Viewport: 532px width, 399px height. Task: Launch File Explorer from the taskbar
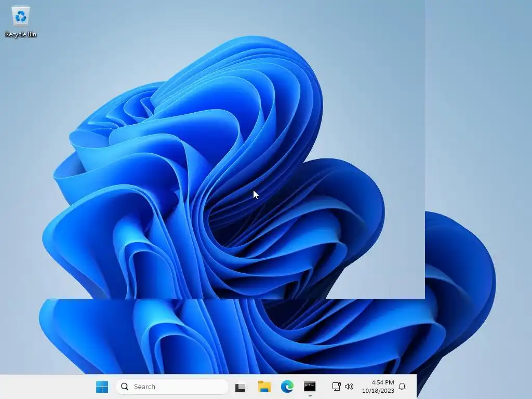click(x=264, y=387)
